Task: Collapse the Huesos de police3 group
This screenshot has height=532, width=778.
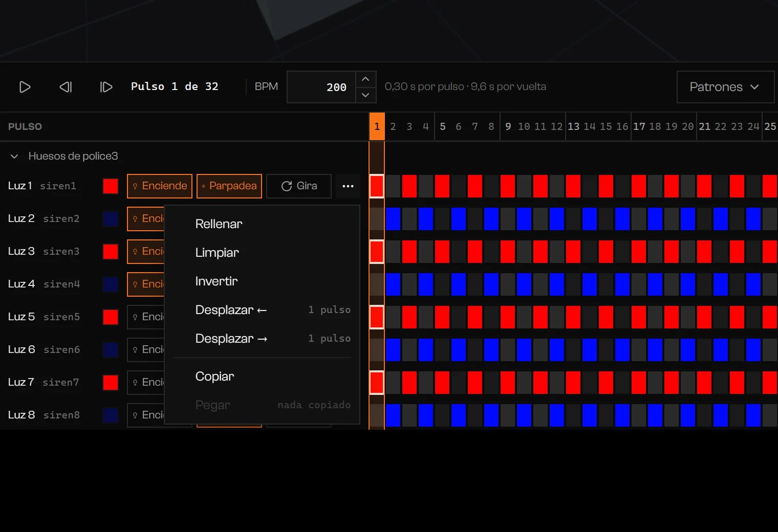Action: [x=14, y=156]
